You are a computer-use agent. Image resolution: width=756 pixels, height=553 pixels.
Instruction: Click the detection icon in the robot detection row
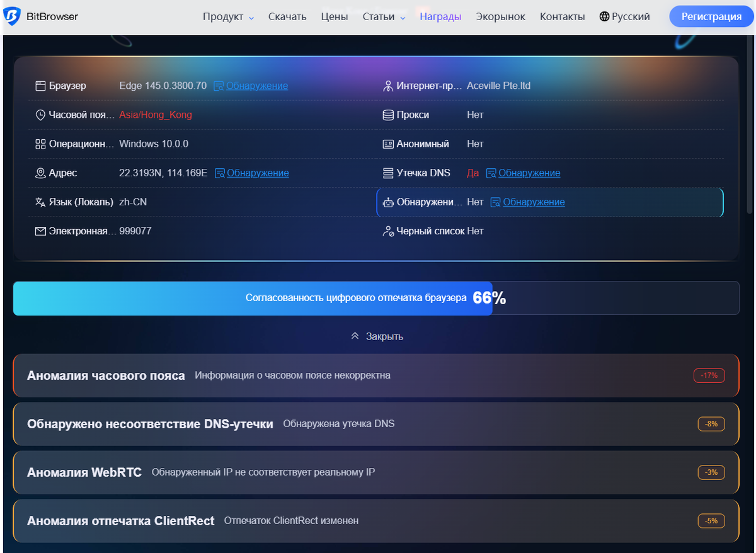(x=495, y=202)
